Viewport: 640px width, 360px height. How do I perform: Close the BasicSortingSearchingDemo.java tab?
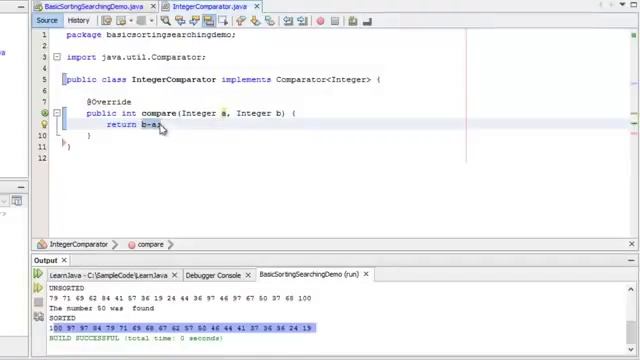pyautogui.click(x=153, y=7)
